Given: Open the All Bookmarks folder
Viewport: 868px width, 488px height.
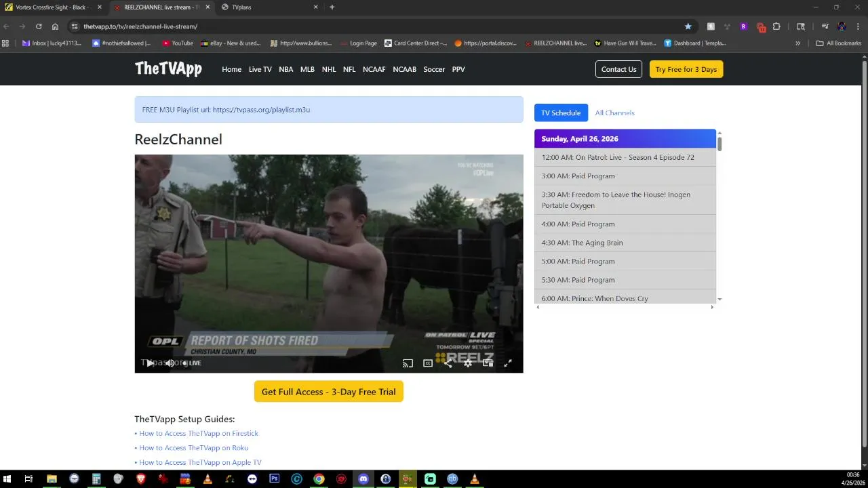Looking at the screenshot, I should pos(839,43).
